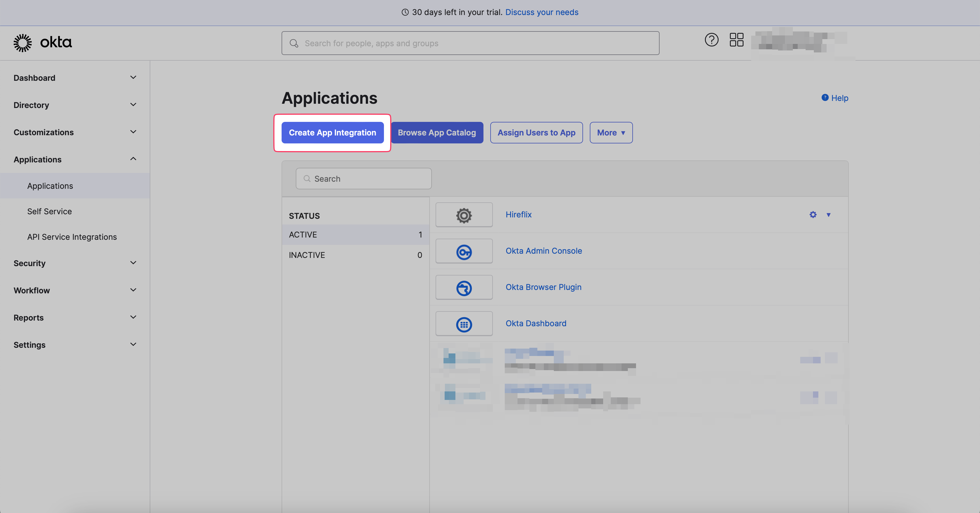Open API Service Integrations in sidebar
The width and height of the screenshot is (980, 513).
point(75,237)
